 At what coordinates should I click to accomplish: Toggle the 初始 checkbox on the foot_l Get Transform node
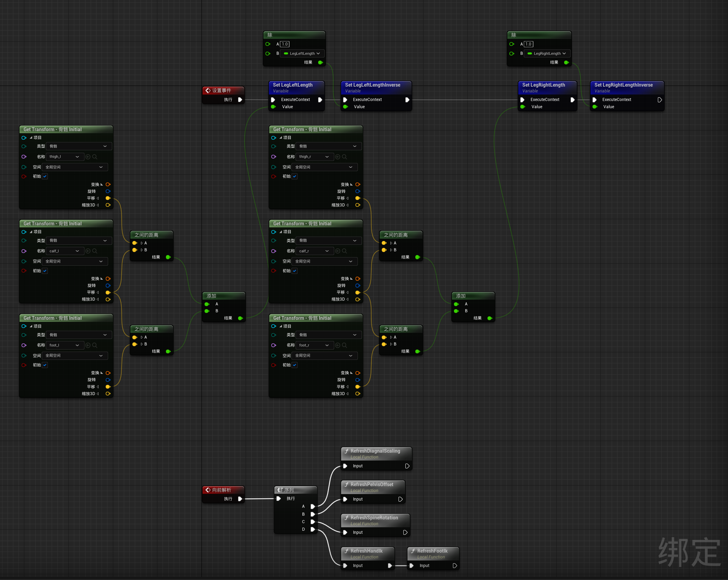click(45, 365)
